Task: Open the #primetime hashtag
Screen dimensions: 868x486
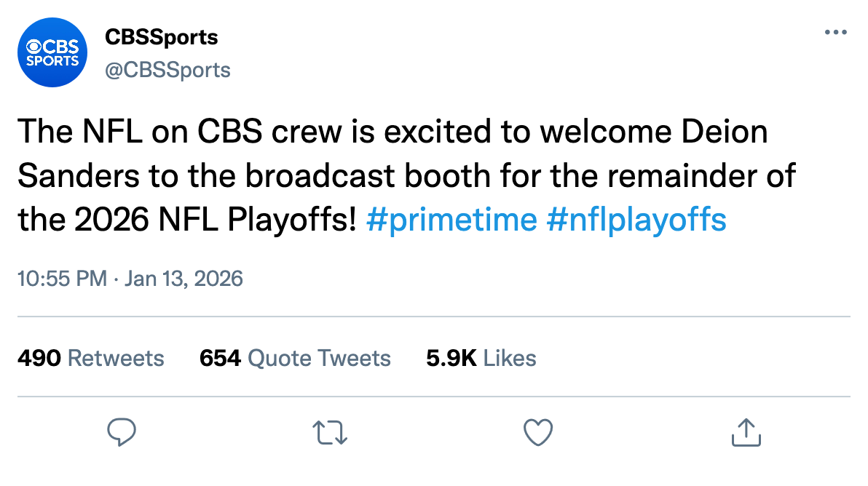Action: [x=451, y=219]
